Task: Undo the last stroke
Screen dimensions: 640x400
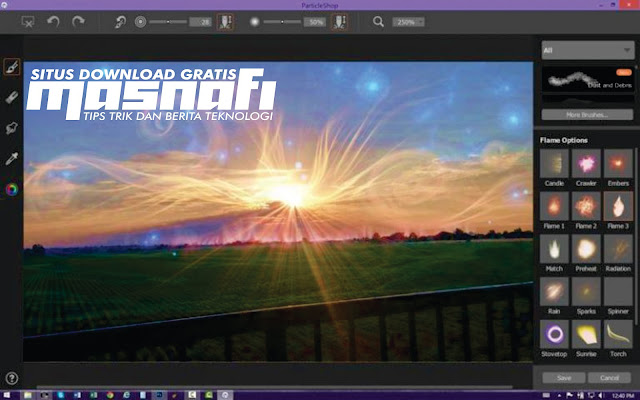Action: tap(53, 21)
